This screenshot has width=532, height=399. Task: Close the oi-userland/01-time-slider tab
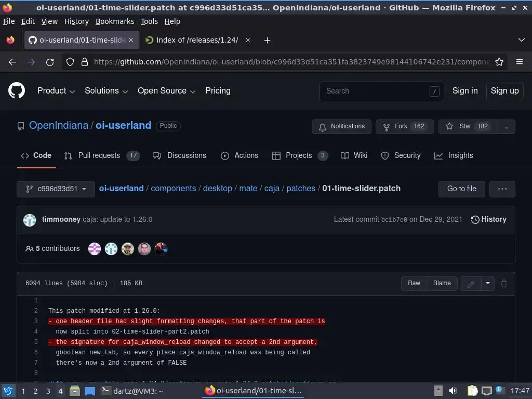[x=131, y=40]
